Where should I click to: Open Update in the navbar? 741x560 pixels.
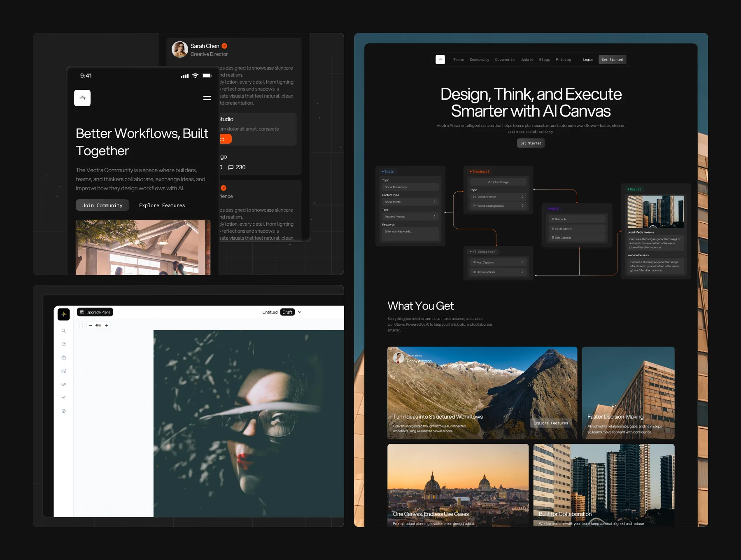click(527, 60)
